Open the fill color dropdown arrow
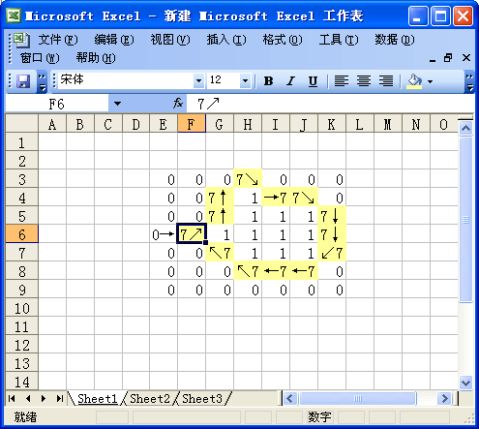This screenshot has height=429, width=479. [x=430, y=81]
